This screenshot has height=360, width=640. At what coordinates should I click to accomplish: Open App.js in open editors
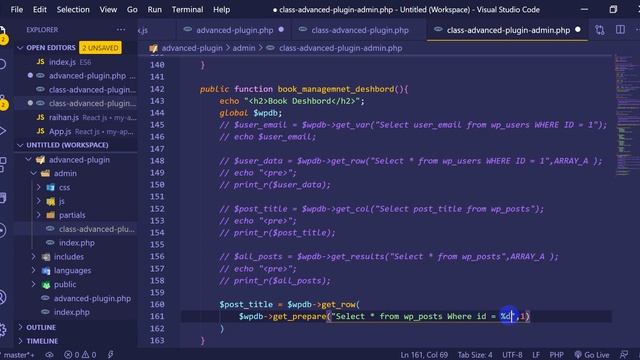click(76, 131)
